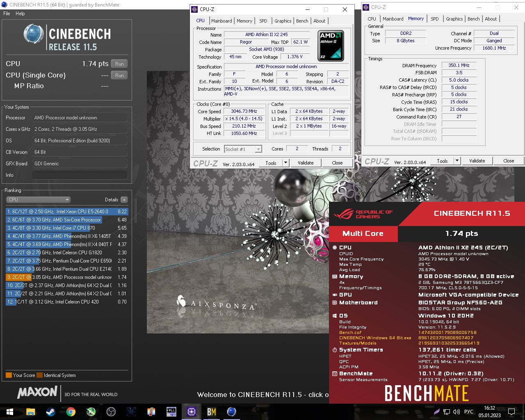Open Google Chrome from the taskbar
The height and width of the screenshot is (420, 525).
pyautogui.click(x=71, y=411)
